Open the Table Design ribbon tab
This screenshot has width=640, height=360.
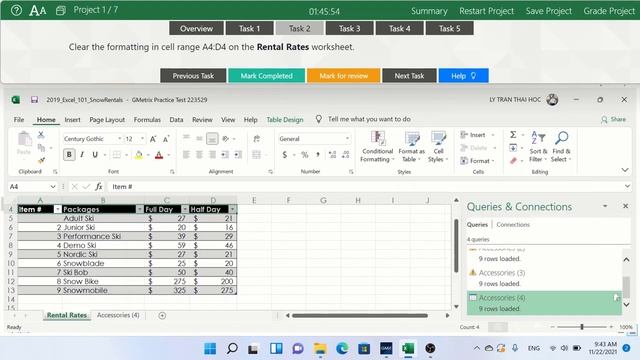[x=285, y=120]
